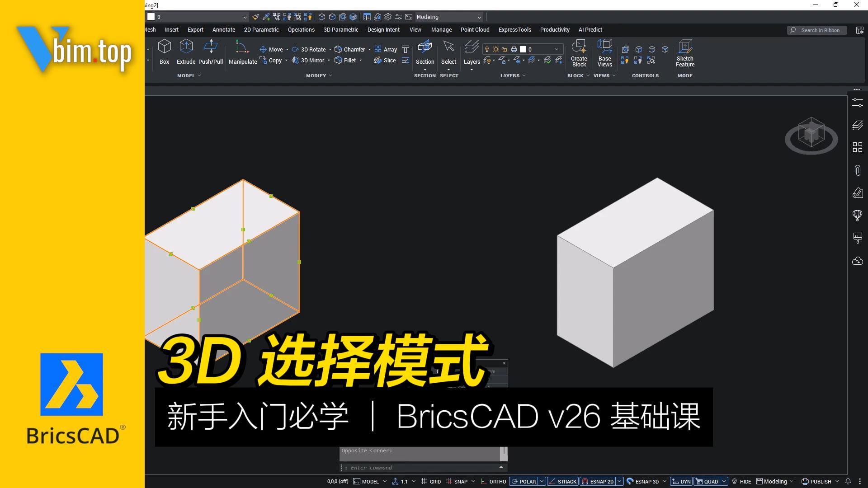Click the Create Block icon

coord(579,47)
